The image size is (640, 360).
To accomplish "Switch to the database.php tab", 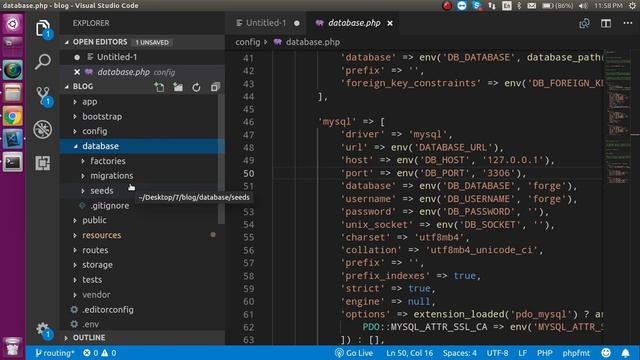I will tap(354, 23).
